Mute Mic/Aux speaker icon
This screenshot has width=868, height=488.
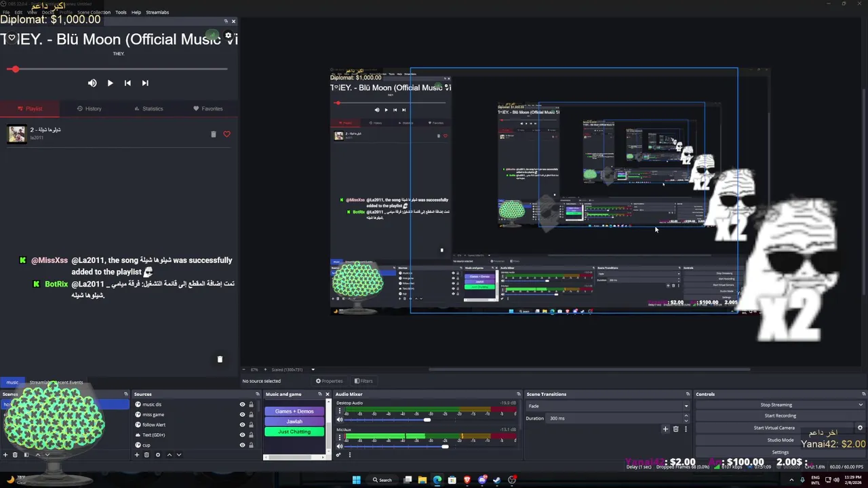(340, 447)
